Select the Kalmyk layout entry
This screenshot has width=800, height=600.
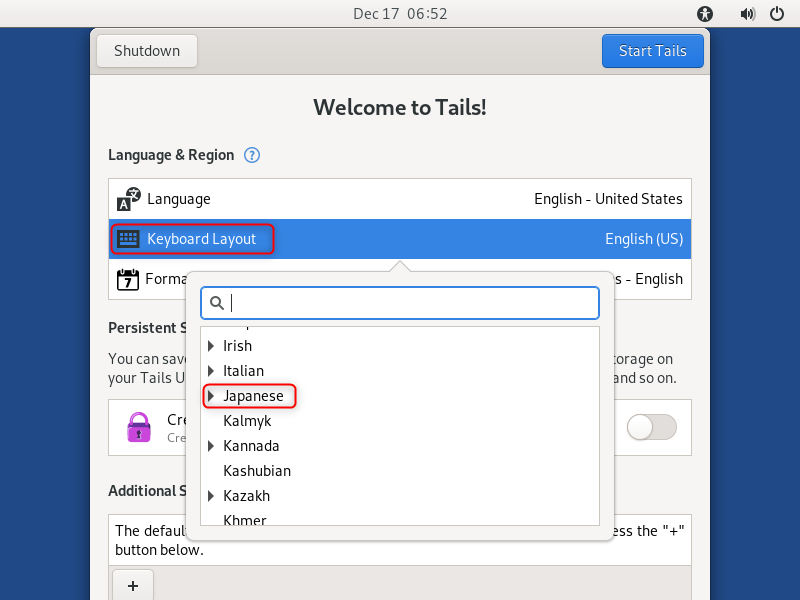(x=247, y=421)
